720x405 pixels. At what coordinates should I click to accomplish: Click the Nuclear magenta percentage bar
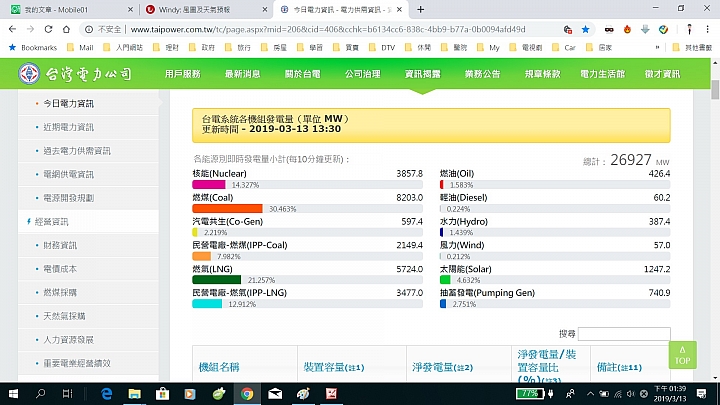coord(209,185)
